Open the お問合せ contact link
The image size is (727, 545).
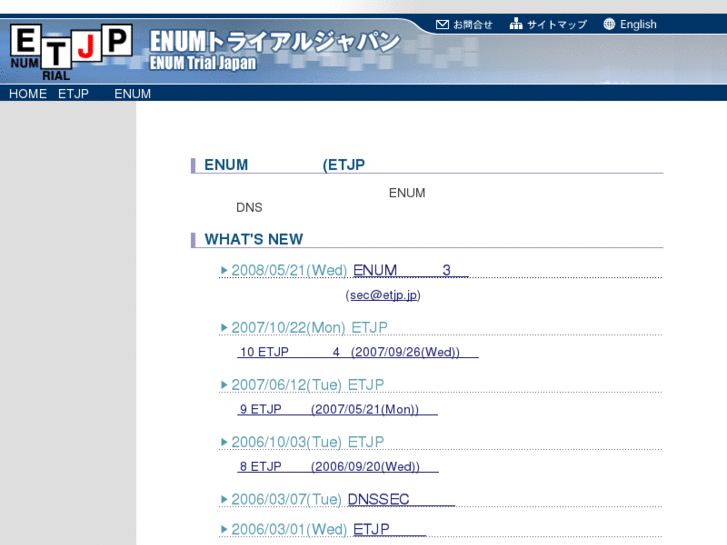tap(472, 25)
